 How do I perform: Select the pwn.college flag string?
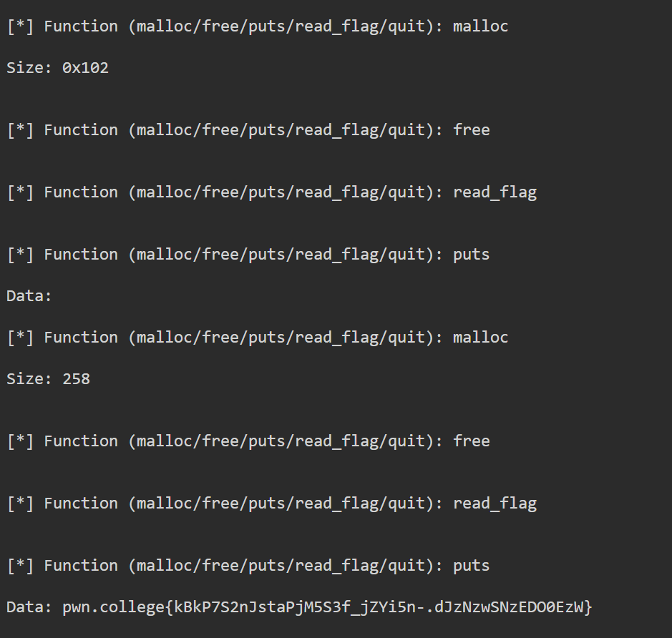tap(327, 607)
